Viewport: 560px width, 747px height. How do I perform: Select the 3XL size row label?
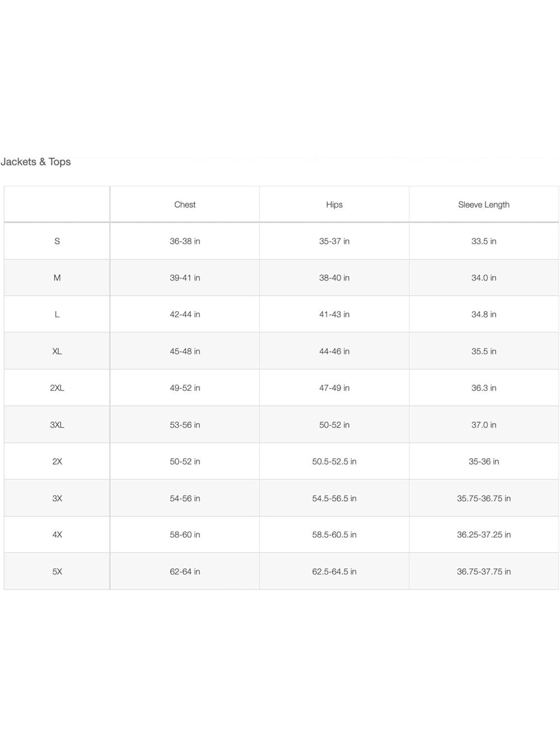point(57,425)
